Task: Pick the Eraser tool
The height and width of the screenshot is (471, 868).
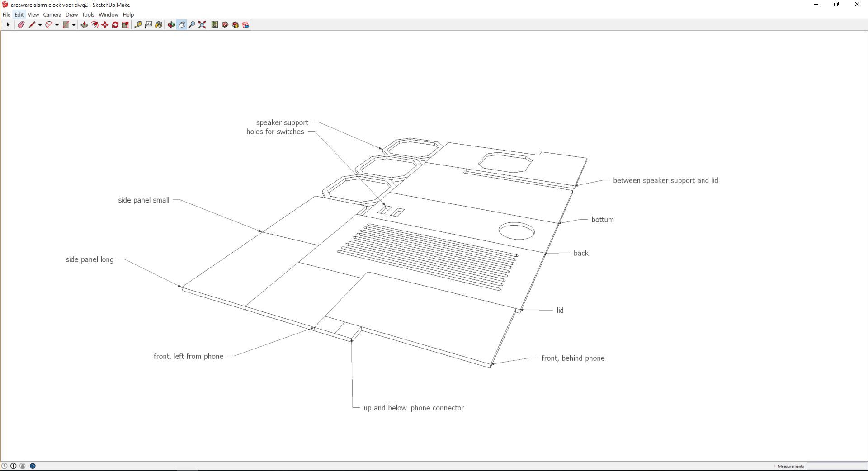Action: click(21, 25)
